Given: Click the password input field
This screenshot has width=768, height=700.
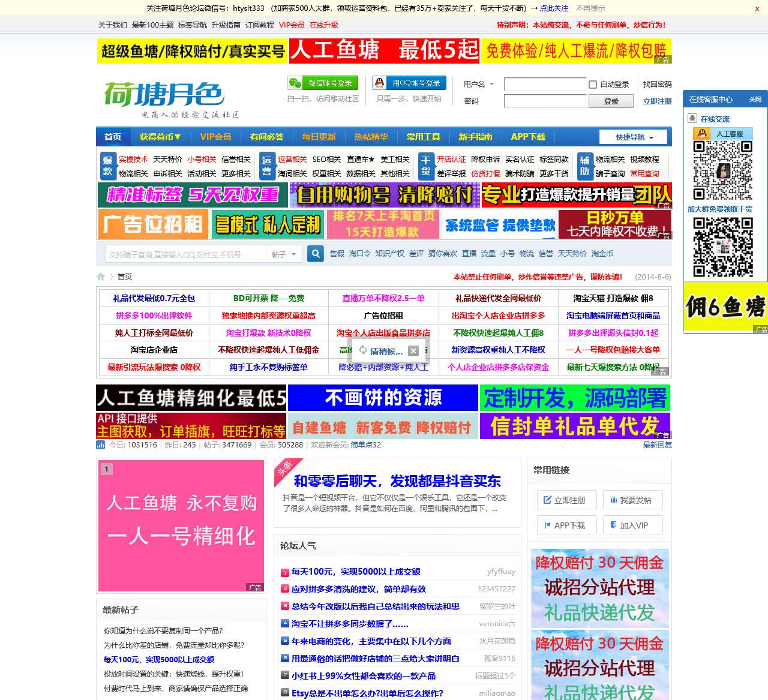Looking at the screenshot, I should 545,101.
